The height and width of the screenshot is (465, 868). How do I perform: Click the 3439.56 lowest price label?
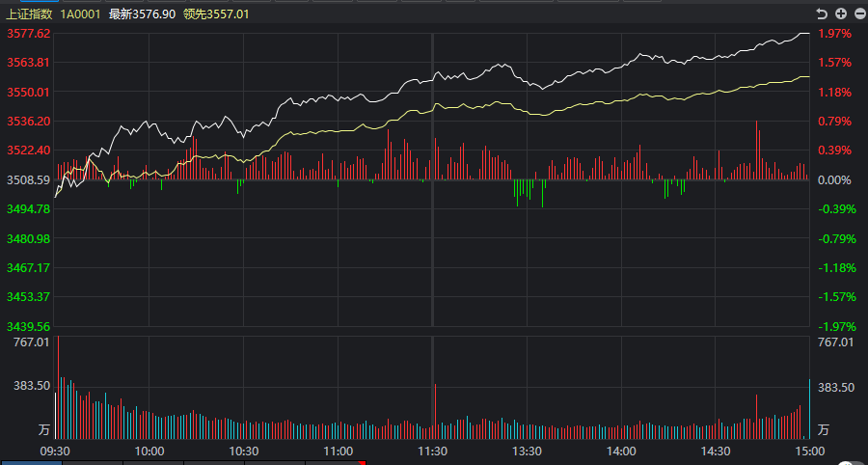28,327
